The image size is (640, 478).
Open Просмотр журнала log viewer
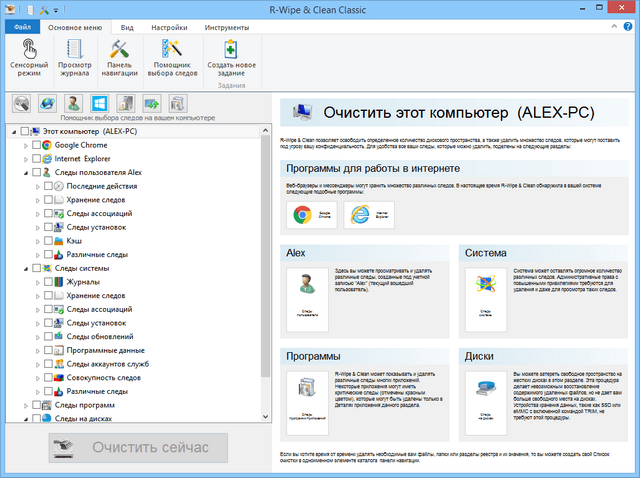[73, 58]
